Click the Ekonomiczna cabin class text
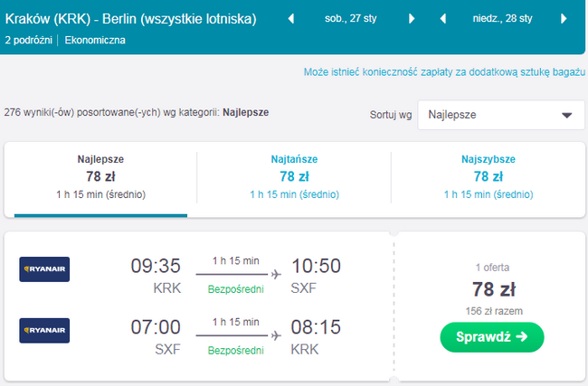 [x=95, y=41]
